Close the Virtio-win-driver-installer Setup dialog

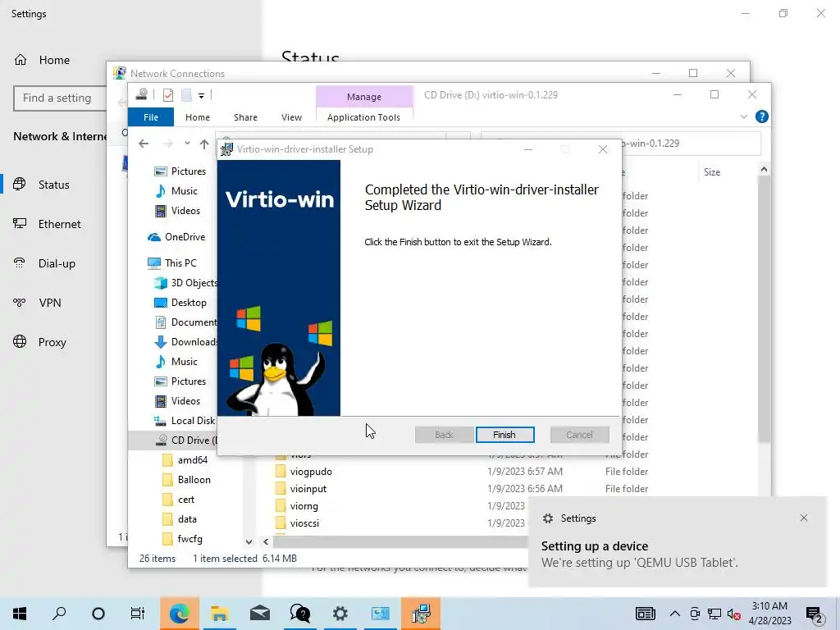[x=603, y=149]
